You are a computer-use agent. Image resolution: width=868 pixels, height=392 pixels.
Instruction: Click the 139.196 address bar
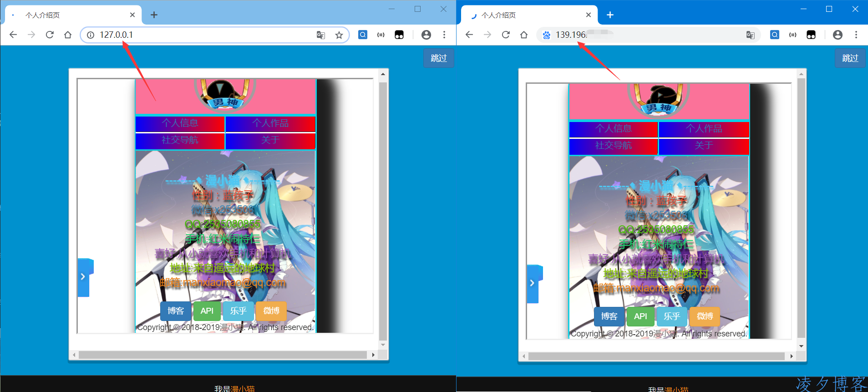click(649, 35)
